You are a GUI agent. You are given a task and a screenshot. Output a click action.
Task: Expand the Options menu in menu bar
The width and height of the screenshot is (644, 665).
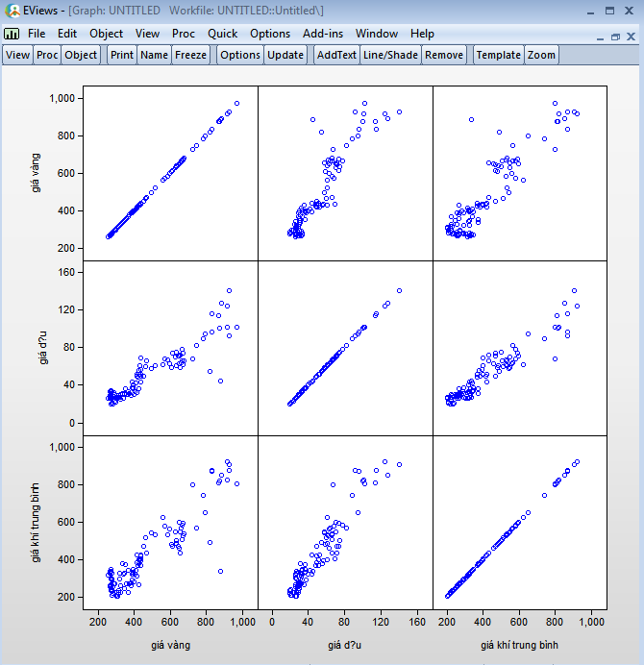point(269,34)
